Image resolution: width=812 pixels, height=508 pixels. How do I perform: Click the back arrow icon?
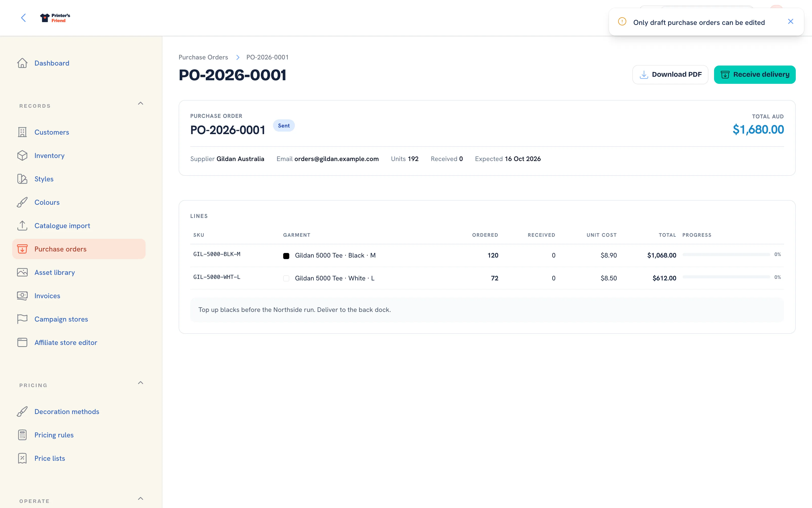[24, 18]
